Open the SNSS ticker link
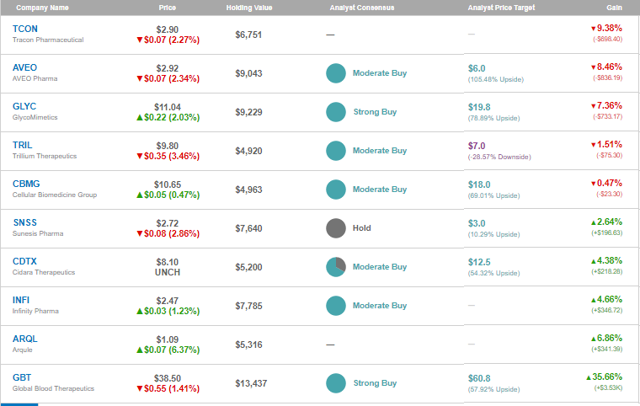This screenshot has height=406, width=640. tap(25, 223)
